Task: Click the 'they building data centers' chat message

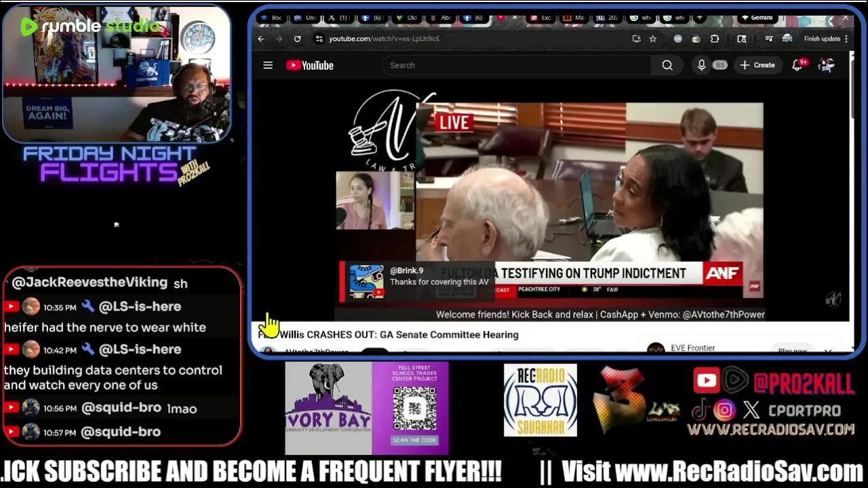Action: coord(113,378)
